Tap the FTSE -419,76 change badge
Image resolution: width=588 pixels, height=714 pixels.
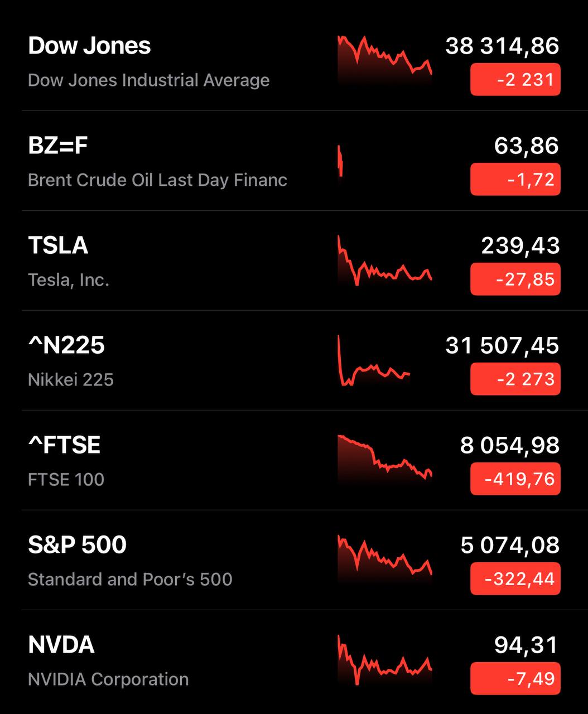515,479
